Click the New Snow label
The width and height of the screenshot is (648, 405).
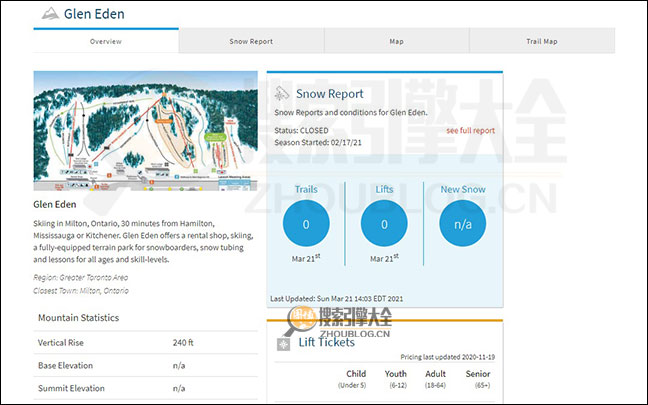463,189
